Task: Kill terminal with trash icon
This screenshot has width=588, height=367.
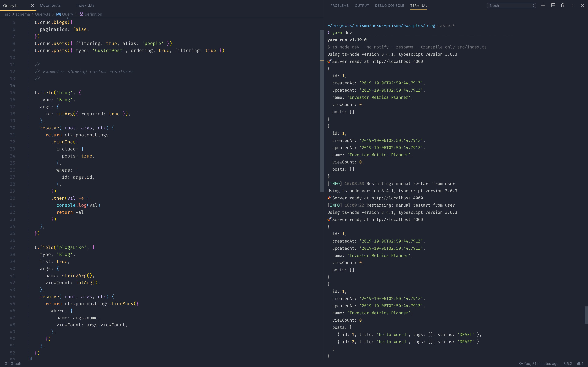Action: (x=562, y=5)
